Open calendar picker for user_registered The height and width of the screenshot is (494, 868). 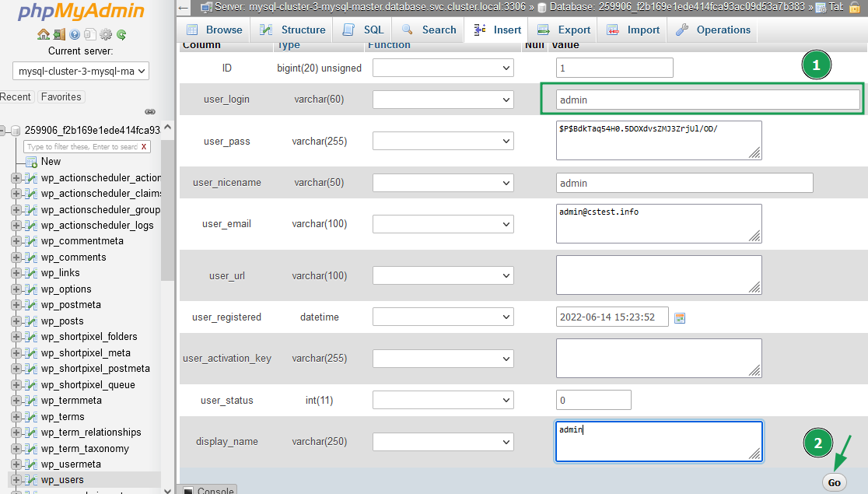[x=680, y=317]
